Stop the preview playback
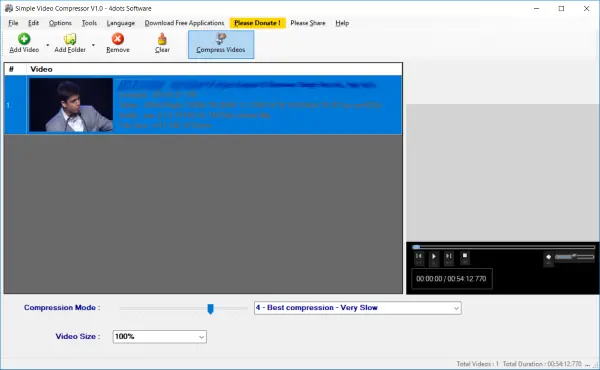 click(x=465, y=257)
